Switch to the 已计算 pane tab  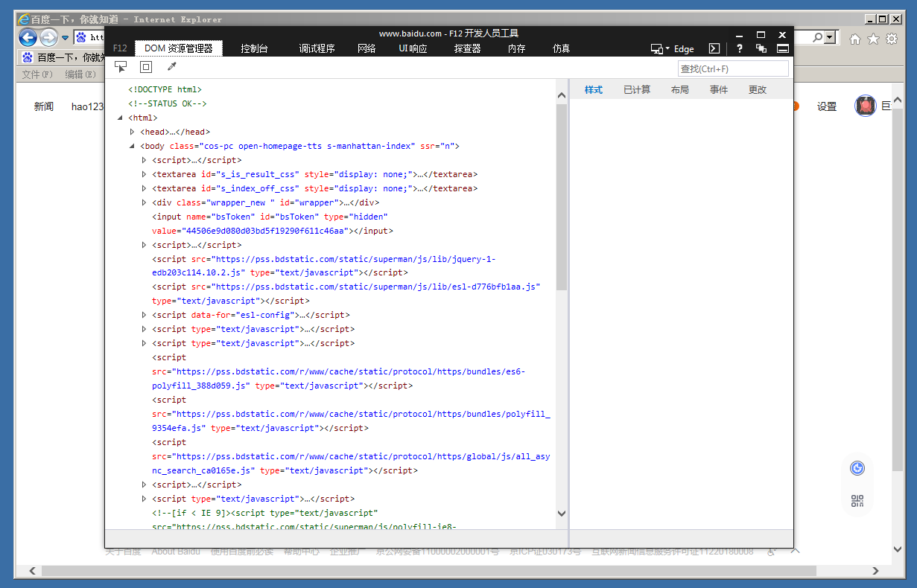637,89
